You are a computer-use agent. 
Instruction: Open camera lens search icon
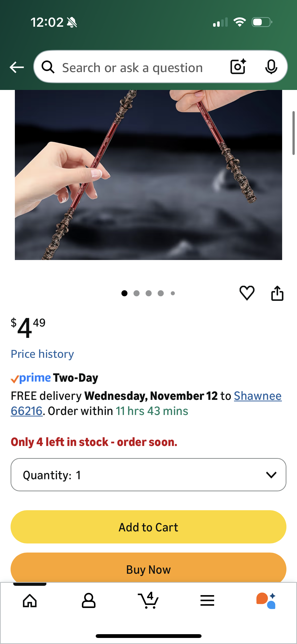click(238, 67)
